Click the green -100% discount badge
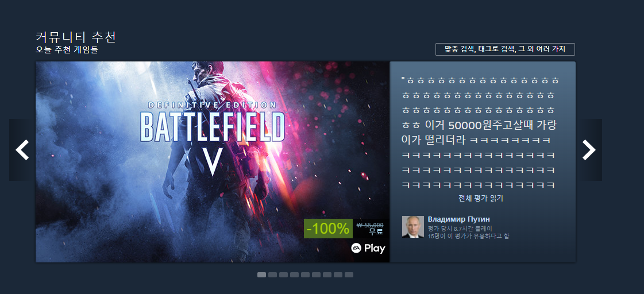Screen dimensions: 644x294 [x=328, y=229]
